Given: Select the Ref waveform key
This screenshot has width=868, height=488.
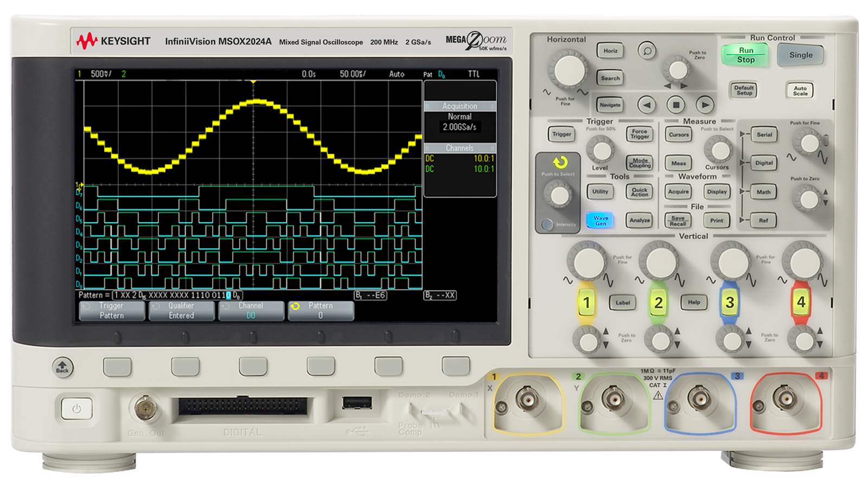Looking at the screenshot, I should [x=763, y=220].
